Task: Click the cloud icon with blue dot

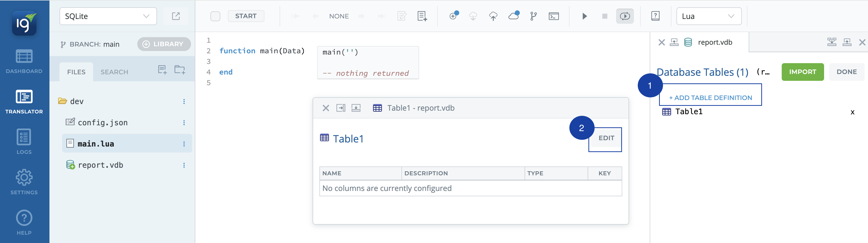Action: tap(514, 15)
